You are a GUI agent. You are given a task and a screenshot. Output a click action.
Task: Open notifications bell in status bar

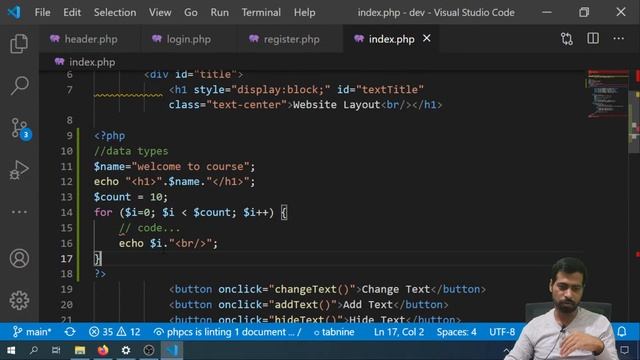click(622, 331)
